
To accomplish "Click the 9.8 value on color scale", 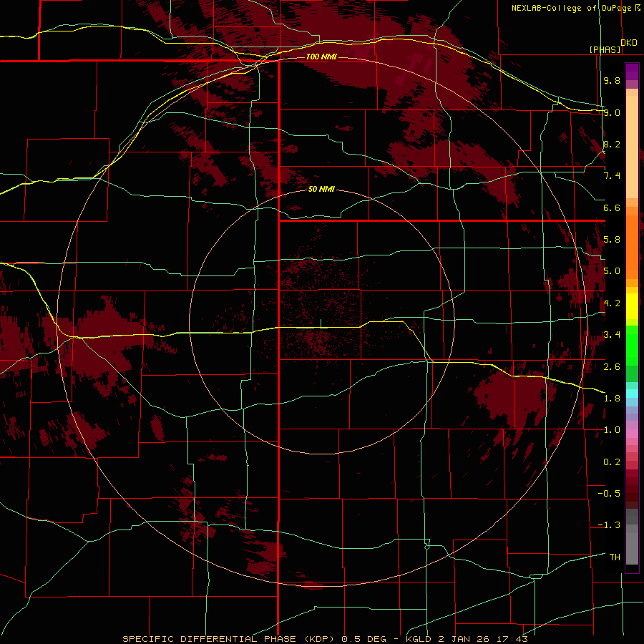I will 612,80.
